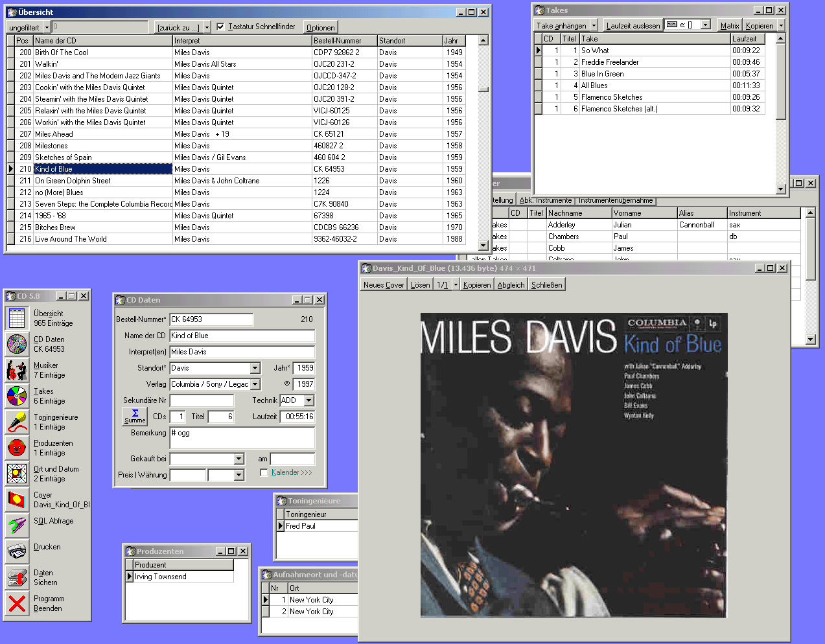The image size is (825, 644).
Task: Click the Aufnahmeort window title bar icon
Action: (266, 575)
